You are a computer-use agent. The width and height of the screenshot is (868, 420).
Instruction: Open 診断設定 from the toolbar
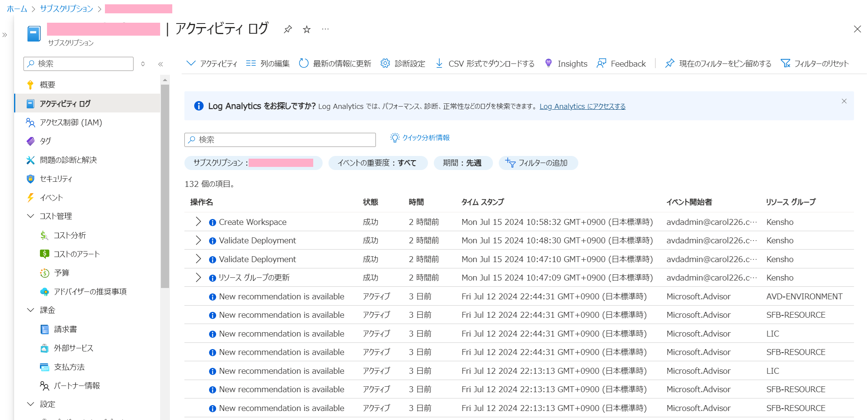pyautogui.click(x=403, y=63)
